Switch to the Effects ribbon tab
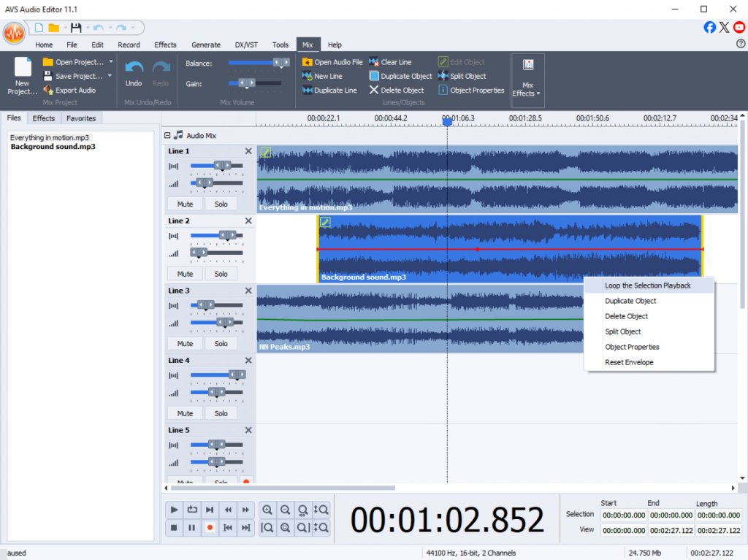 pos(165,45)
